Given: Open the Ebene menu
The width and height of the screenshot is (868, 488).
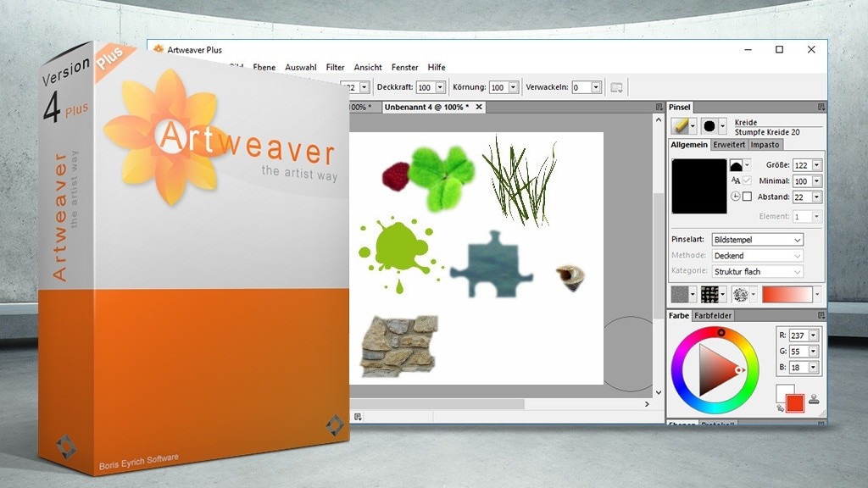Looking at the screenshot, I should click(264, 67).
